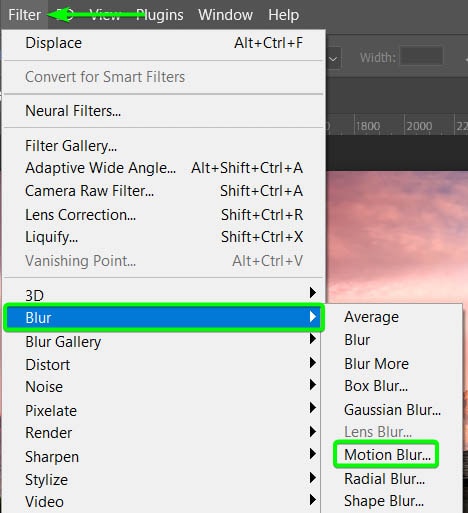Open the Help menu
The image size is (468, 513).
tap(283, 15)
